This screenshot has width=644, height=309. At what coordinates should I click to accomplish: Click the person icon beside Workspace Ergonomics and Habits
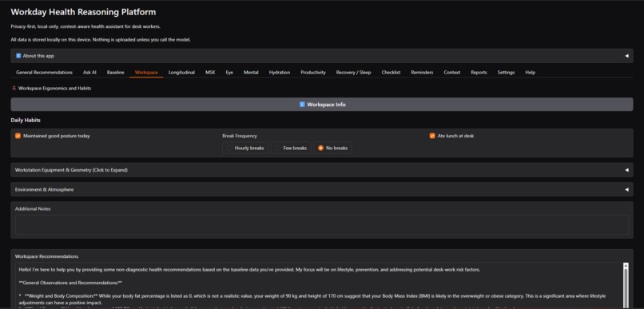tap(14, 88)
